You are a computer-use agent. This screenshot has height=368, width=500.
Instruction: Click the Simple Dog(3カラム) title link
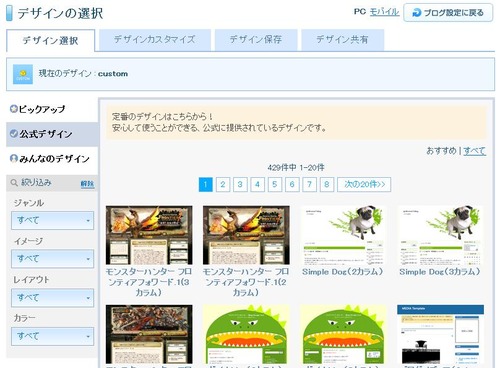point(440,272)
